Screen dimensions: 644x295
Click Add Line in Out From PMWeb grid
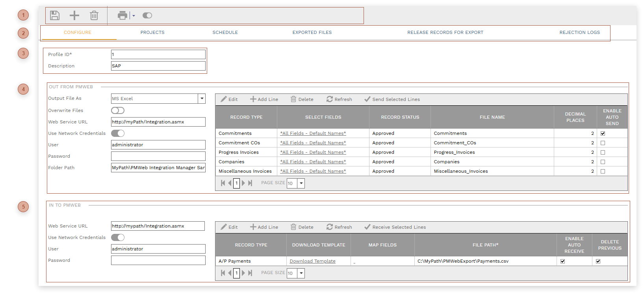tap(264, 99)
